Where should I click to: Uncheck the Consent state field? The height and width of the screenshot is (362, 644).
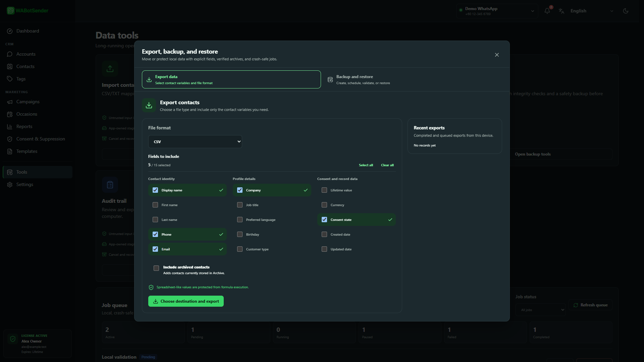(x=324, y=220)
